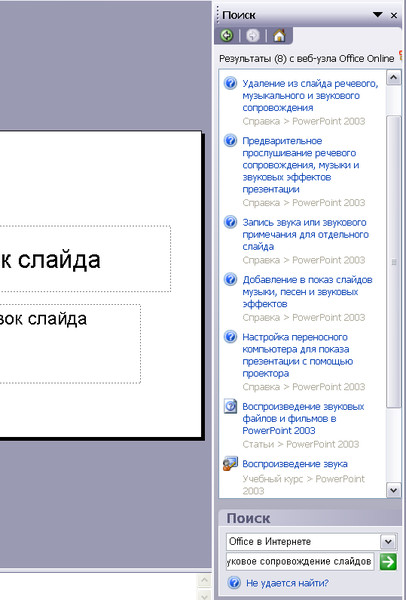Click 'Справка > PowerPoint 2003' under 'Запись звука'
Image resolution: width=406 pixels, height=600 pixels.
pos(304,260)
